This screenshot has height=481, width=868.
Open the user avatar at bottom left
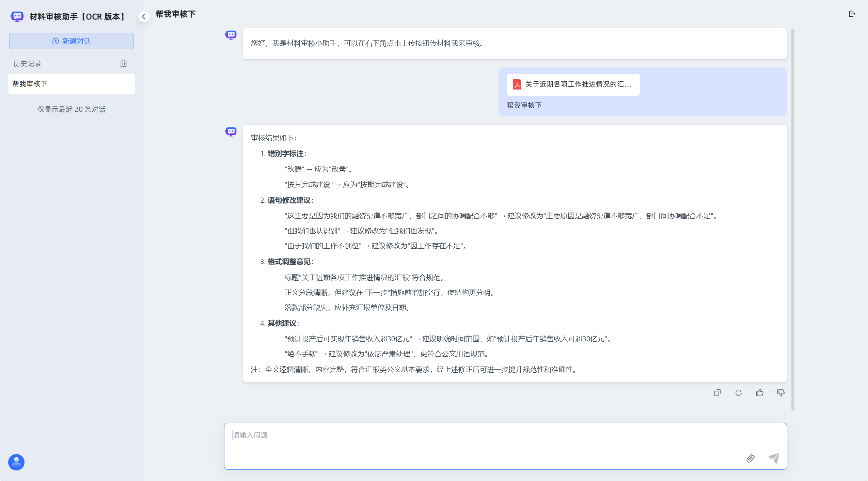pos(16,462)
